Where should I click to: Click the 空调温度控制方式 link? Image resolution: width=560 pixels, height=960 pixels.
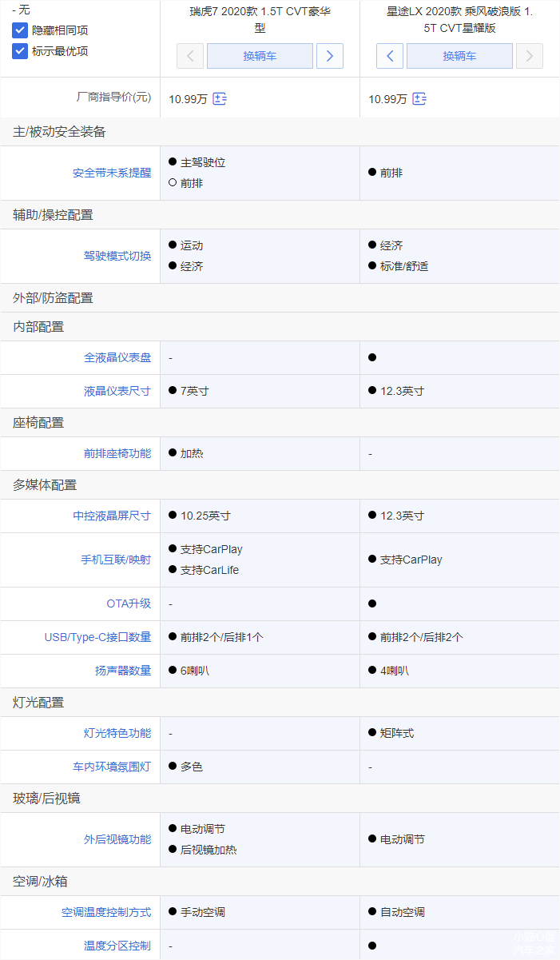point(106,912)
